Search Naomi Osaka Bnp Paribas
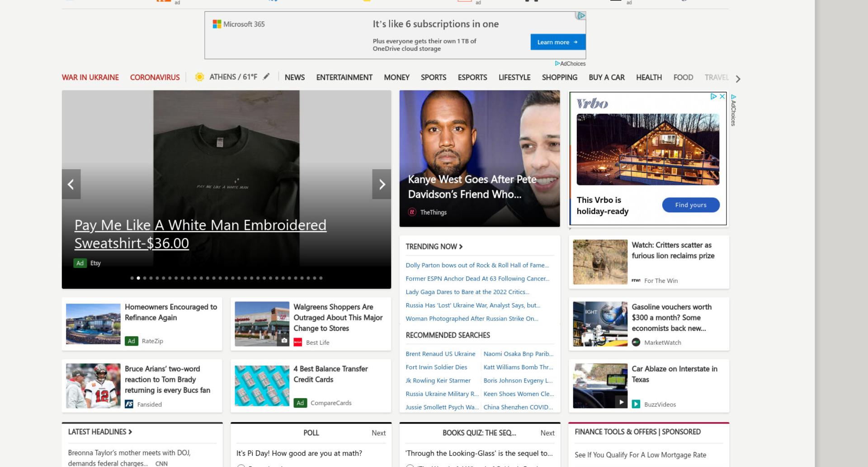This screenshot has width=868, height=467. [518, 354]
